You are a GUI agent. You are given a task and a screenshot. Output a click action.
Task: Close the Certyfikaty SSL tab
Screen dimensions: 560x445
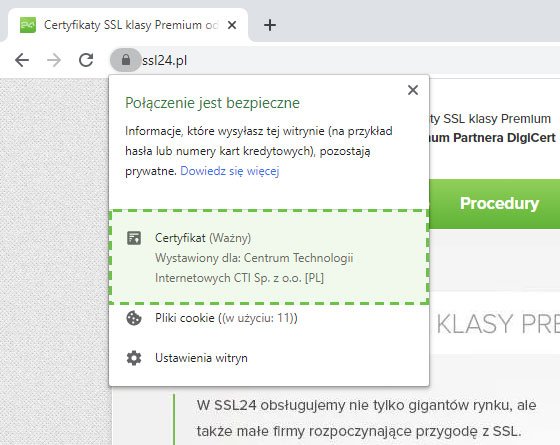[232, 25]
